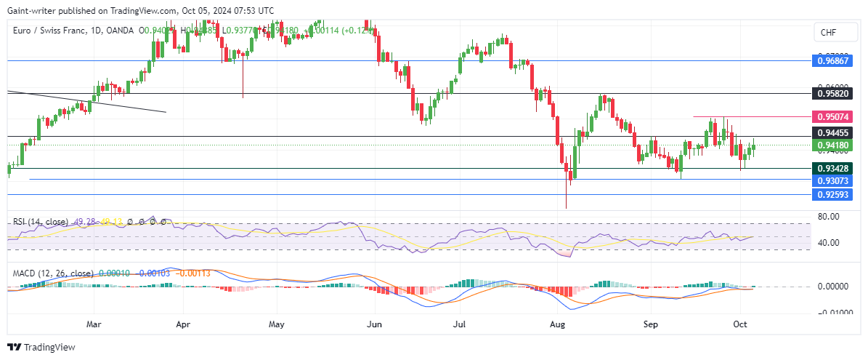The image size is (868, 360).
Task: Click the Euro / Swiss Franc symbol title
Action: pyautogui.click(x=49, y=31)
